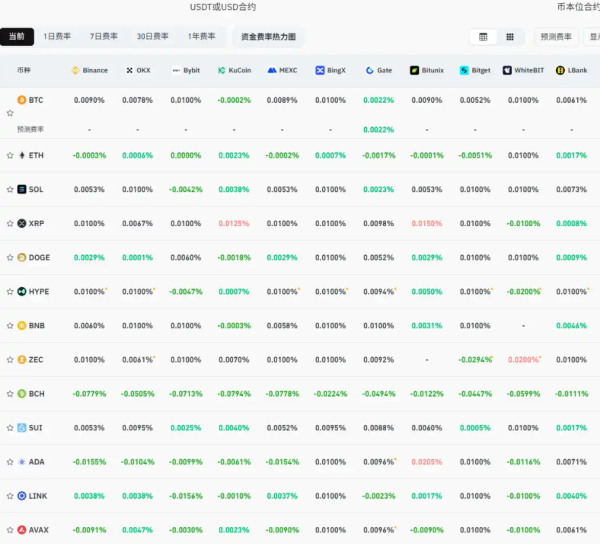Switch to the 30日费率 tab

pos(153,37)
